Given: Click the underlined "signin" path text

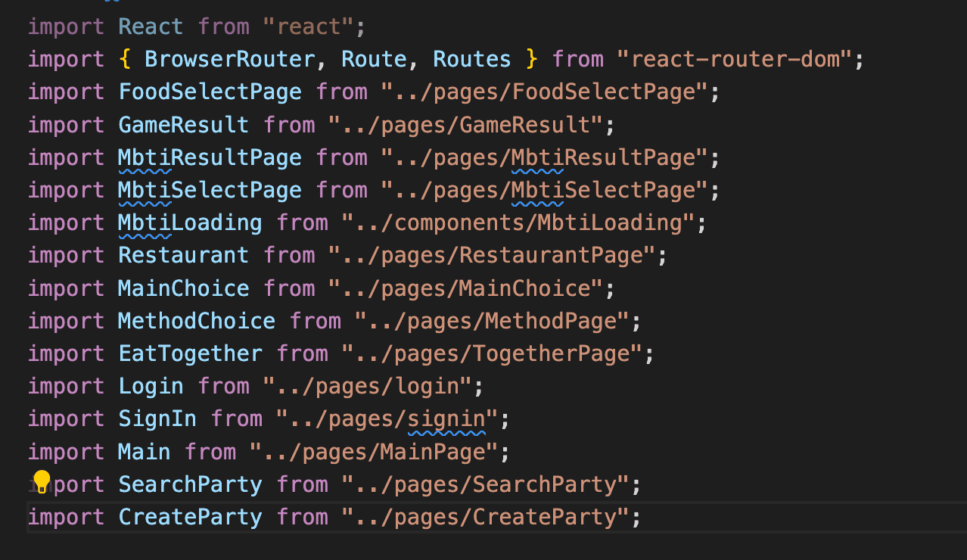Looking at the screenshot, I should coord(446,418).
